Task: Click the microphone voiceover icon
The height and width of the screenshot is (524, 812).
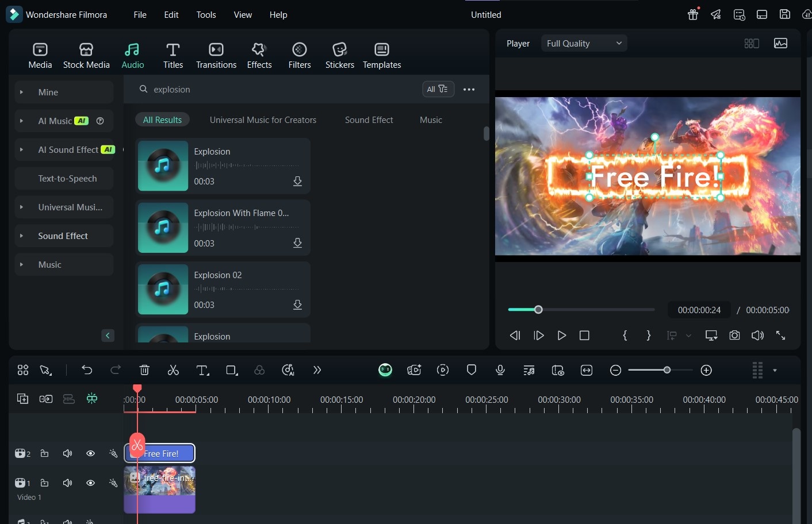Action: coord(500,370)
